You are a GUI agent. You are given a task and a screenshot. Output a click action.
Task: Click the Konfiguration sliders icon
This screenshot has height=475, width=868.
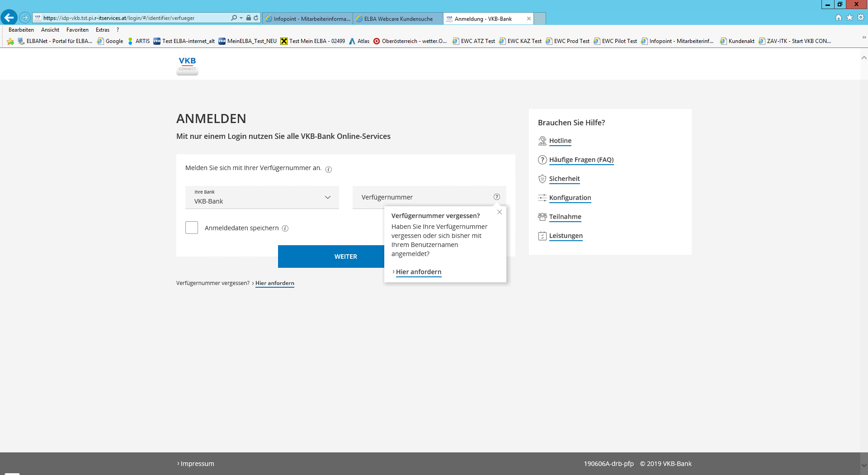pos(542,198)
